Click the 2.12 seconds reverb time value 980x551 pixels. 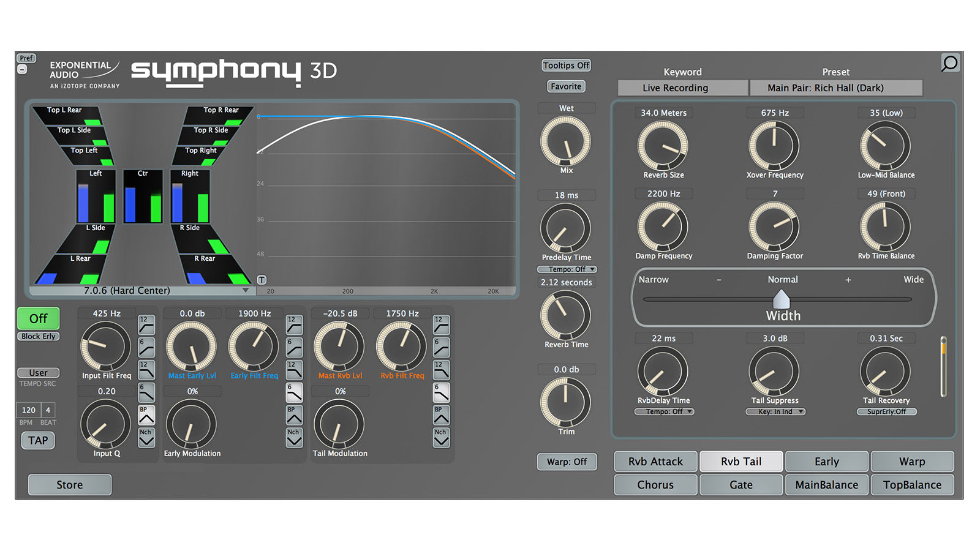(x=567, y=283)
